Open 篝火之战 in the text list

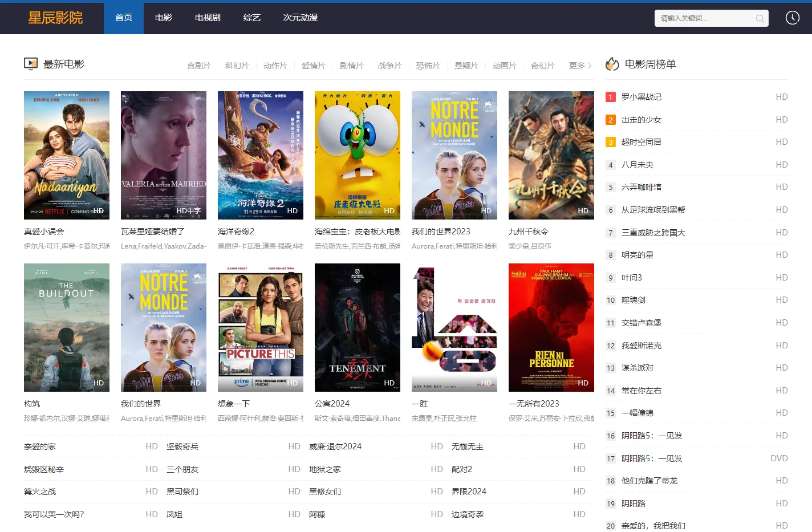tap(40, 492)
